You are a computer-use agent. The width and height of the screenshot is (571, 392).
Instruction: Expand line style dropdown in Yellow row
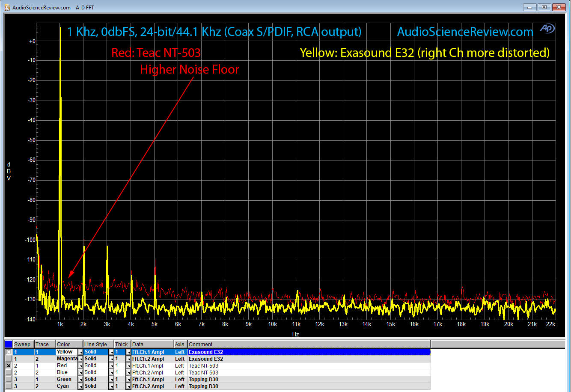tap(111, 352)
